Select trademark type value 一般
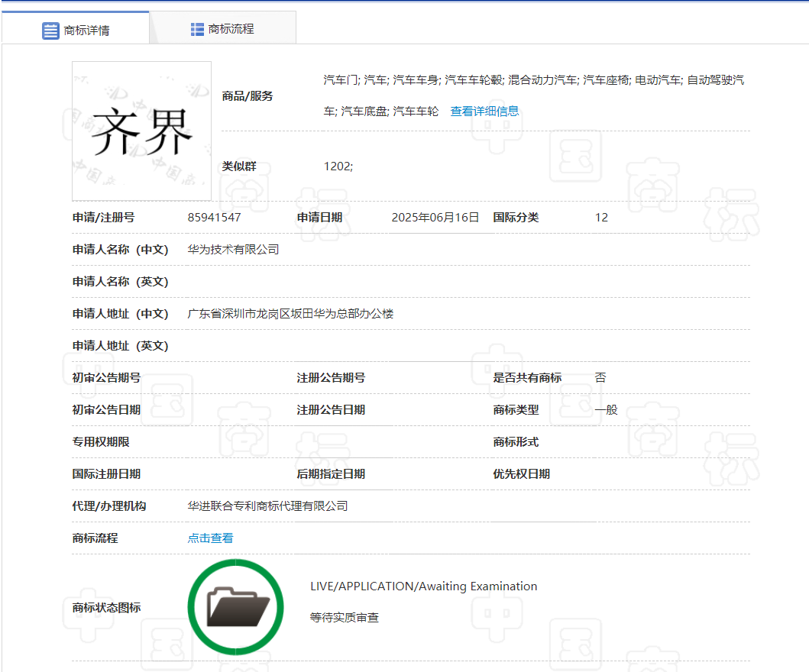This screenshot has width=809, height=672. (x=606, y=410)
